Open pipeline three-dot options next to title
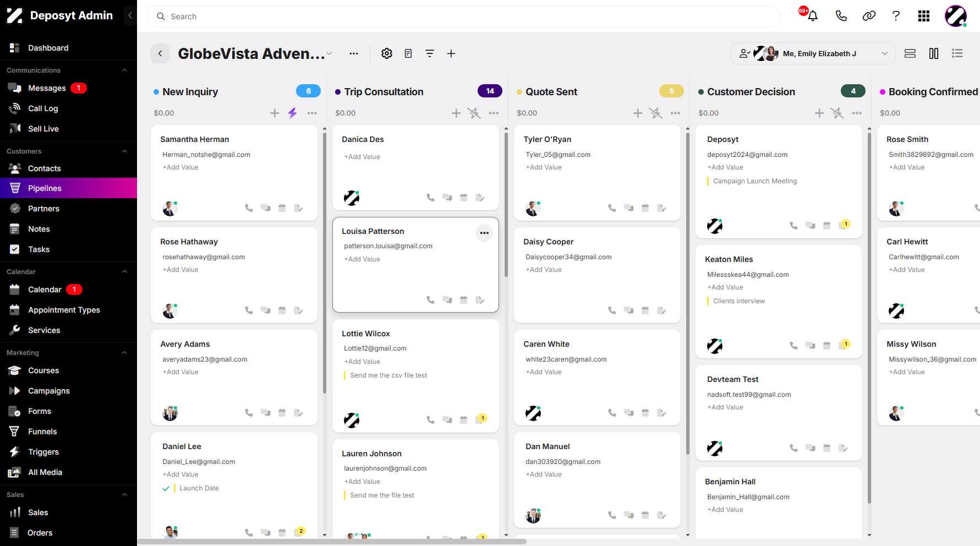The height and width of the screenshot is (546, 980). pos(354,53)
